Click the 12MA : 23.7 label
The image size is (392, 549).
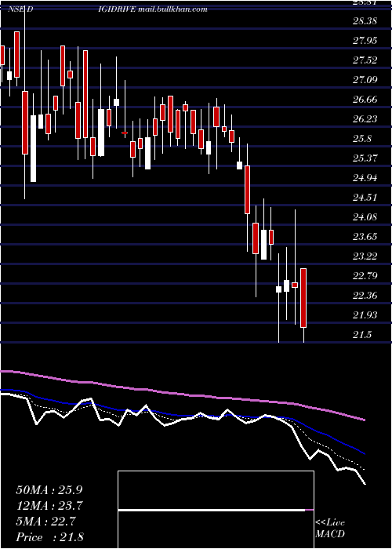49,506
